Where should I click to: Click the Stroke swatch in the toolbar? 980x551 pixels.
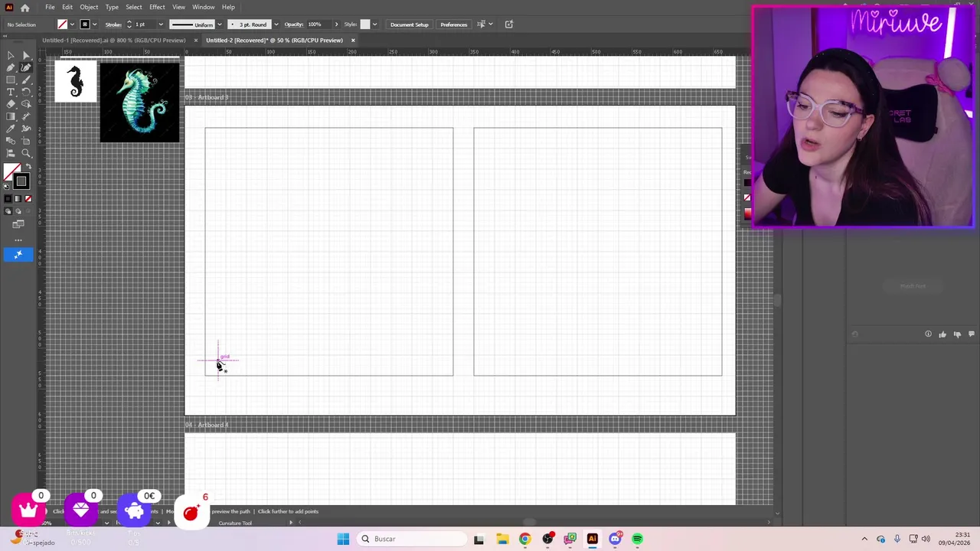21,181
